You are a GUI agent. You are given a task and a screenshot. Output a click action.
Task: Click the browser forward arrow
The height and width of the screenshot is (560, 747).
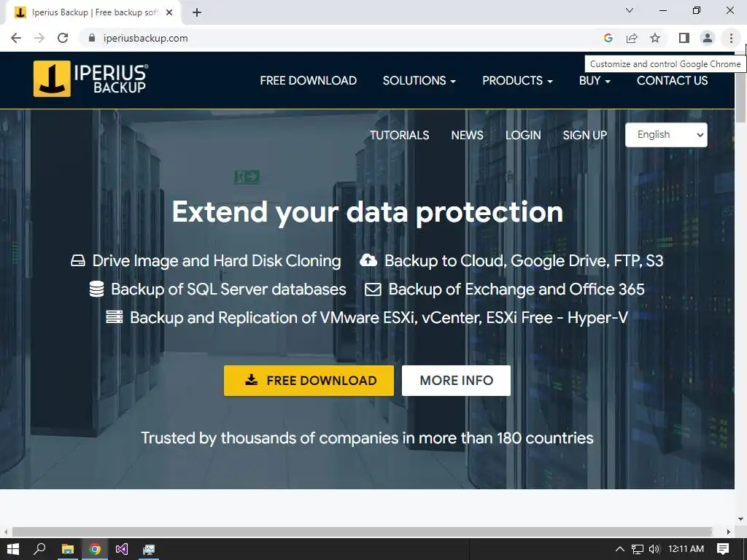[x=39, y=38]
